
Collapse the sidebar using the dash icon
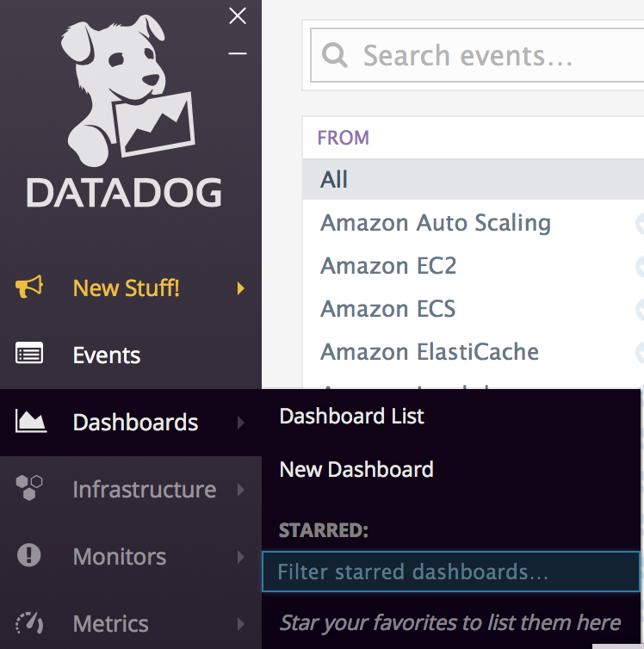(238, 53)
